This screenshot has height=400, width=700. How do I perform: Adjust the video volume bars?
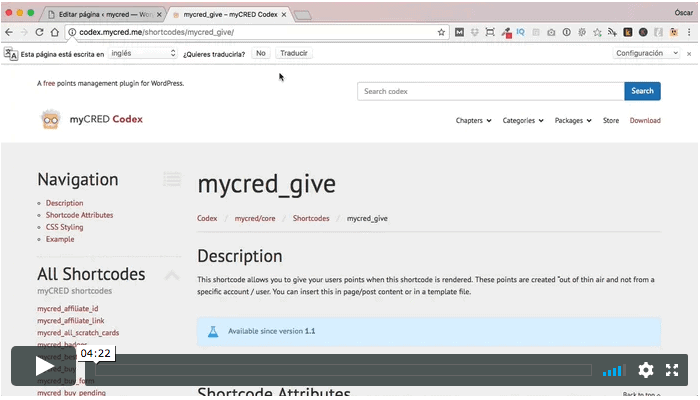[614, 370]
